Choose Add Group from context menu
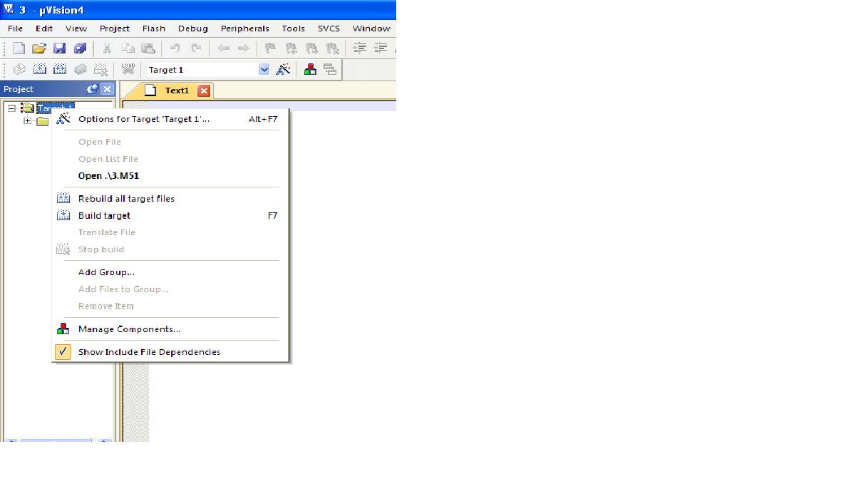The width and height of the screenshot is (868, 486). coord(106,272)
